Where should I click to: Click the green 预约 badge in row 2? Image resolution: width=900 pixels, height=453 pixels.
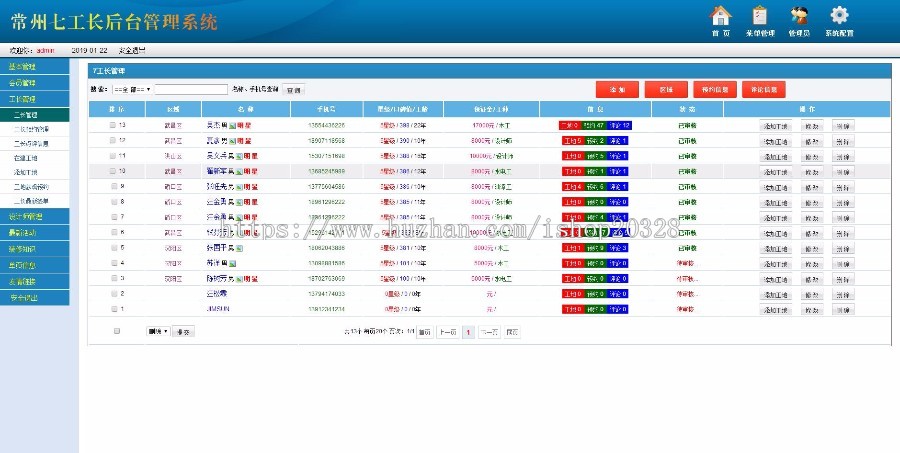[x=595, y=293]
